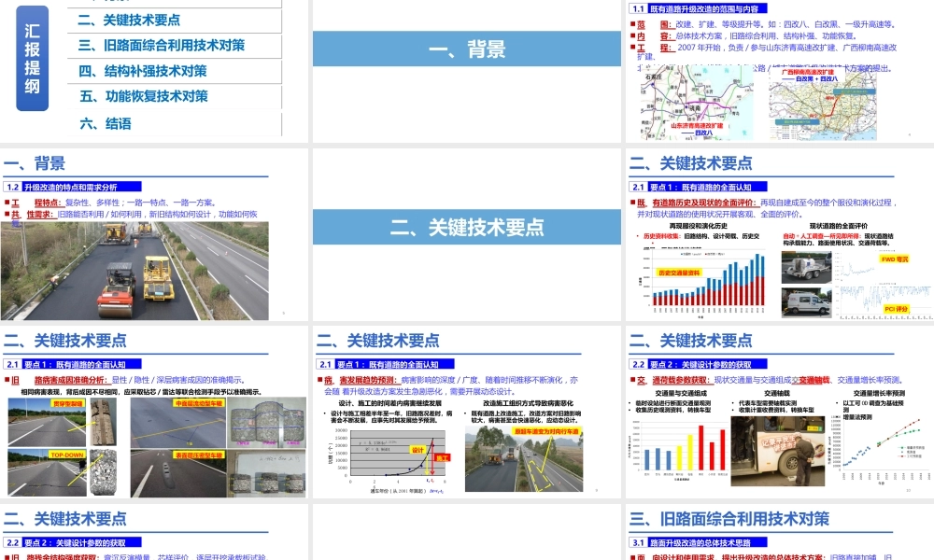934x560 pixels.
Task: Select the "二、关键技术要点" blue banner section slide
Action: point(466,227)
